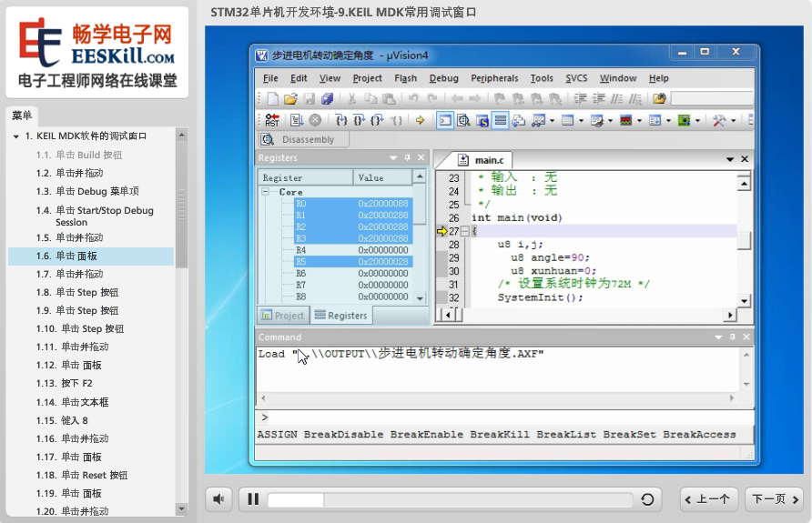Toggle the Registers Window toolbar icon
This screenshot has width=812, height=523.
coord(501,121)
